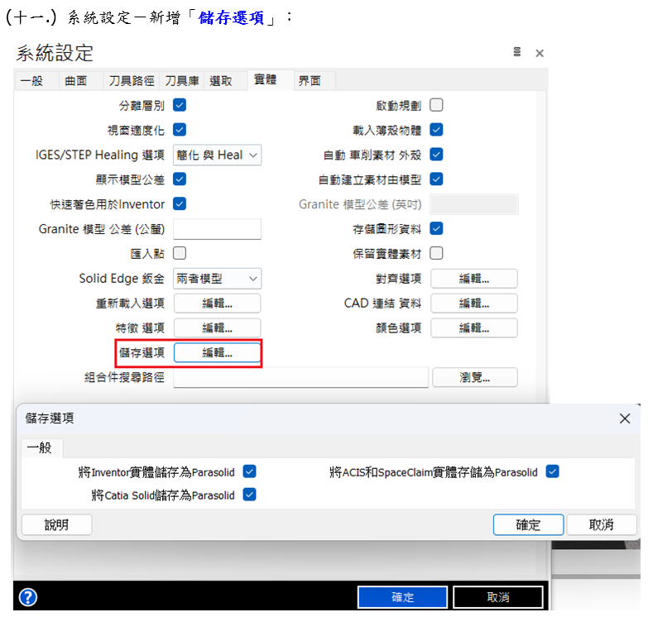Enable the 匯入點 checkbox
The width and height of the screenshot is (672, 617).
tap(180, 253)
